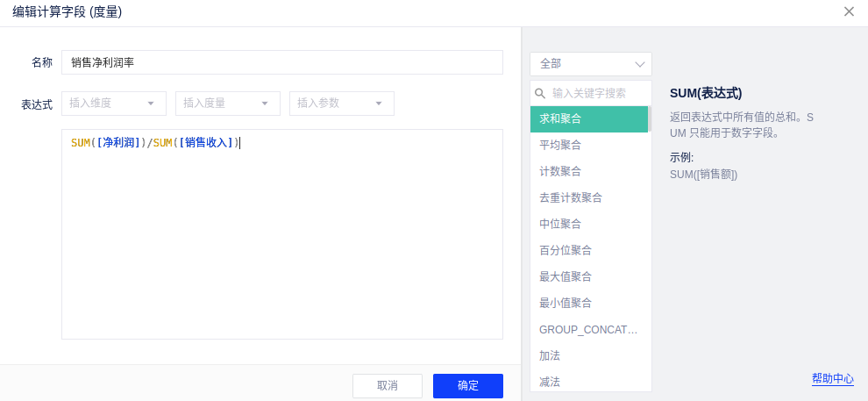868x401 pixels.
Task: Select 平均聚合 function
Action: [x=588, y=145]
